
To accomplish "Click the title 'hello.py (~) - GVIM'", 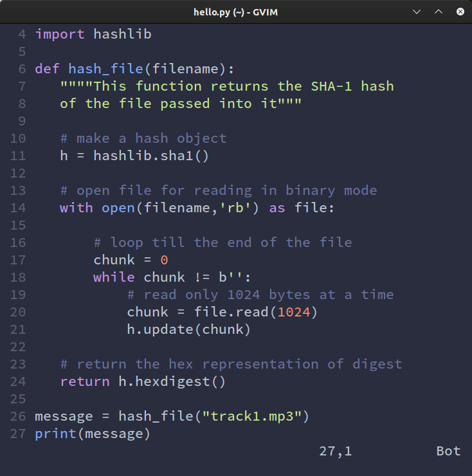I will pos(235,12).
